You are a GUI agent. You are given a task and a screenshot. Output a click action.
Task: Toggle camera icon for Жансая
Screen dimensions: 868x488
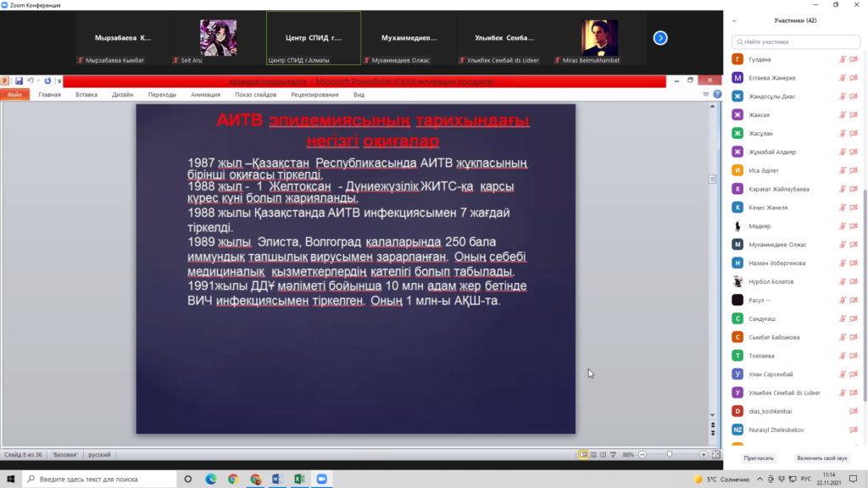click(854, 115)
